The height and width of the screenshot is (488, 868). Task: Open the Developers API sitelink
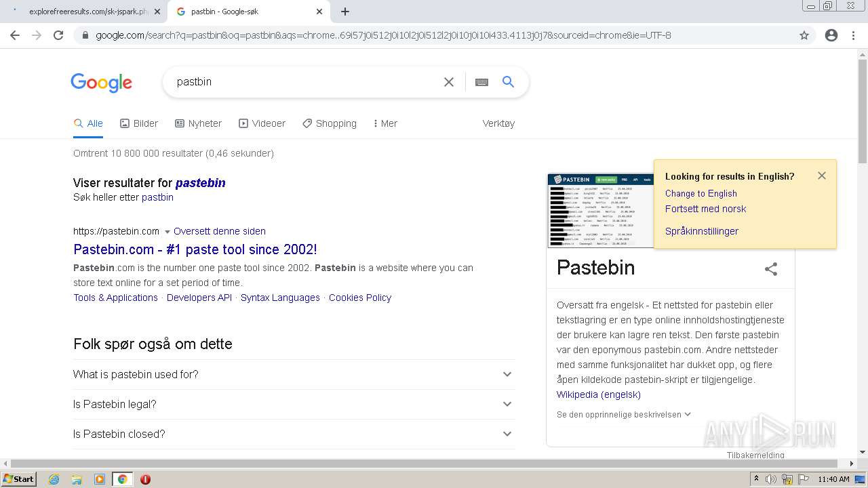click(x=199, y=298)
